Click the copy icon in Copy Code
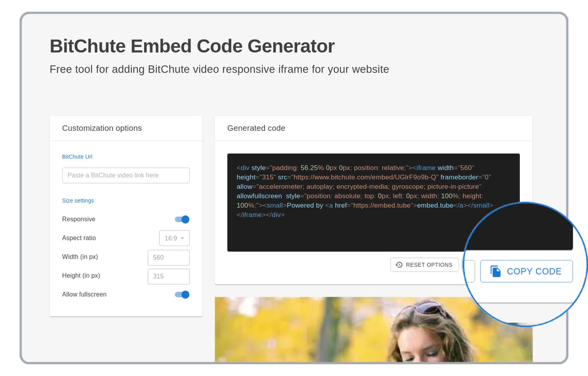This screenshot has height=376, width=588. 495,271
